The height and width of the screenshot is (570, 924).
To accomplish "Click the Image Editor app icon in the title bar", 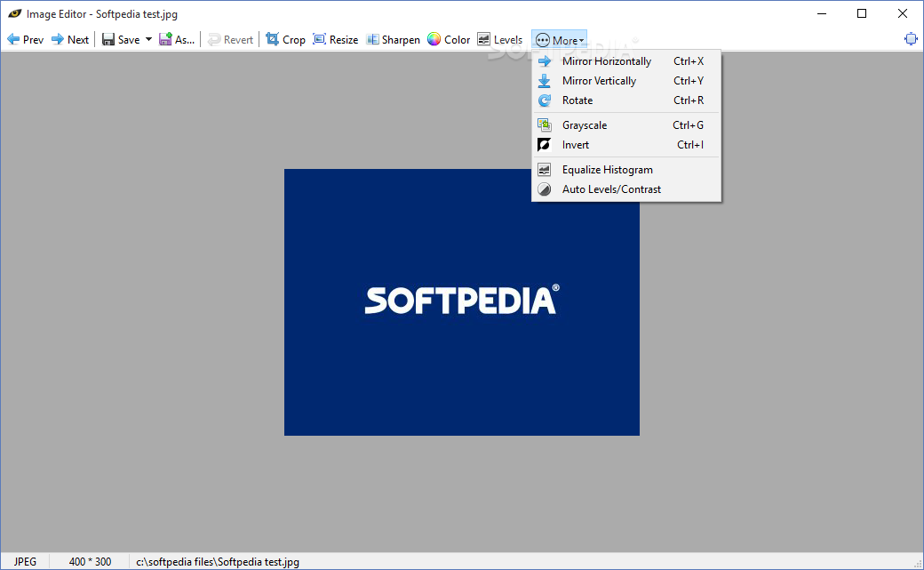I will coord(15,13).
